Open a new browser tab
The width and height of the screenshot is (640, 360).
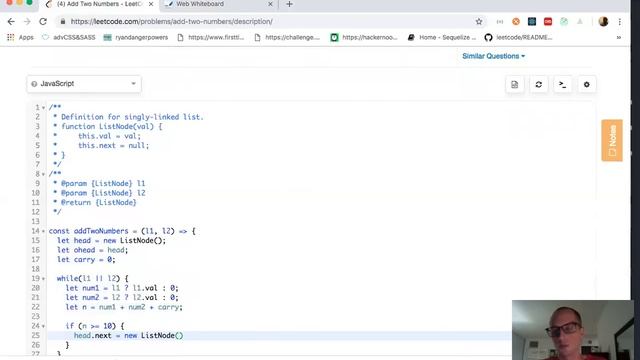coord(289,4)
